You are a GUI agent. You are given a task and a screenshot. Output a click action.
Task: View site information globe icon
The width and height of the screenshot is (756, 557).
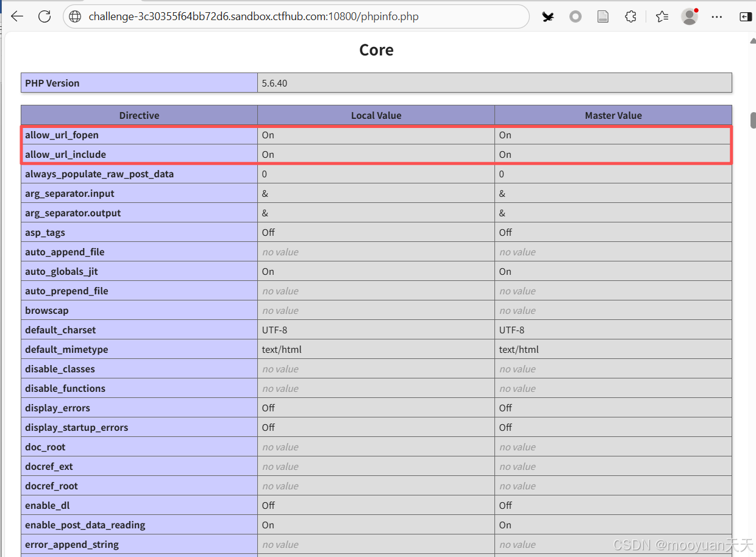[x=75, y=16]
